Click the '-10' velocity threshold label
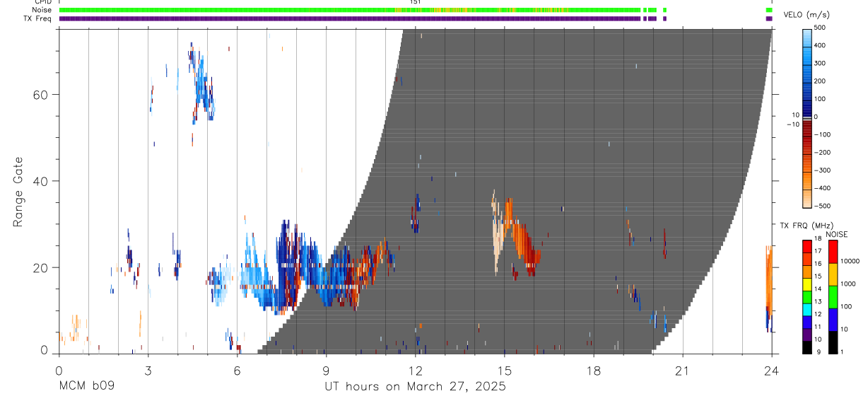Viewport: 868px width, 401px height. tap(792, 124)
